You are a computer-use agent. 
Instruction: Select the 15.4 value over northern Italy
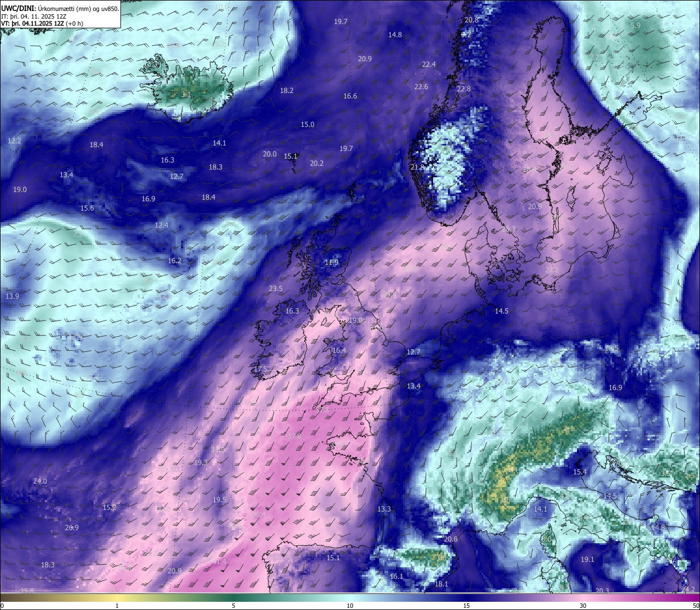point(580,472)
